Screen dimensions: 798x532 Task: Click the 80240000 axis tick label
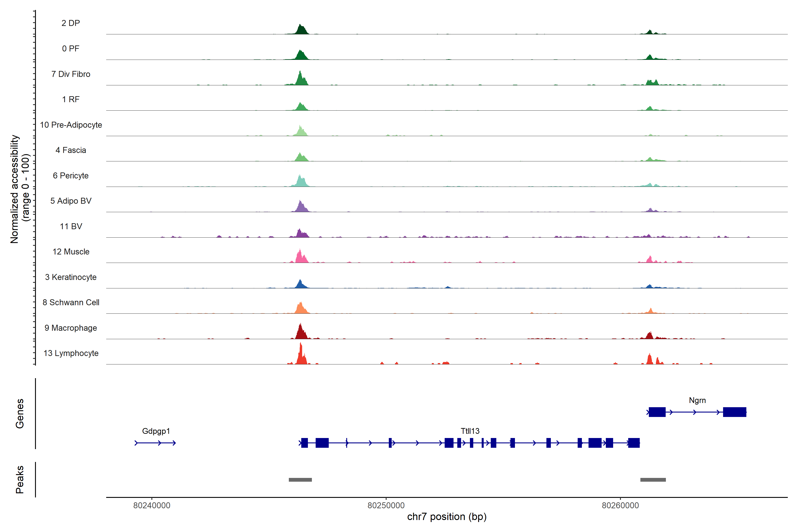click(152, 506)
